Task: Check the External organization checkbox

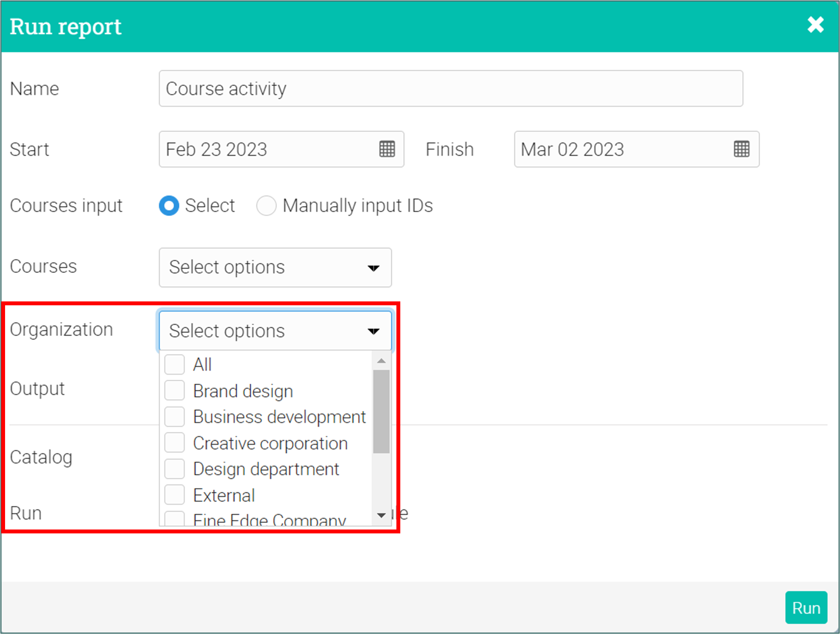Action: coord(174,495)
